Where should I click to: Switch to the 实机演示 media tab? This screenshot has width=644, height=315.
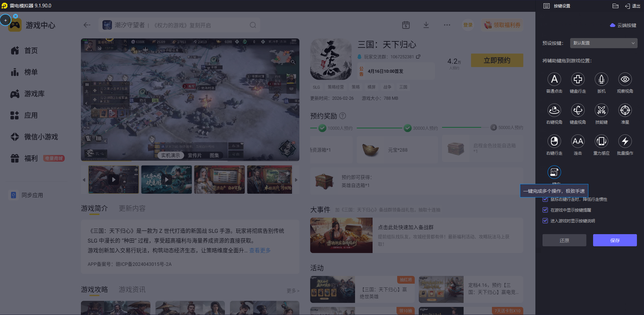pyautogui.click(x=170, y=155)
